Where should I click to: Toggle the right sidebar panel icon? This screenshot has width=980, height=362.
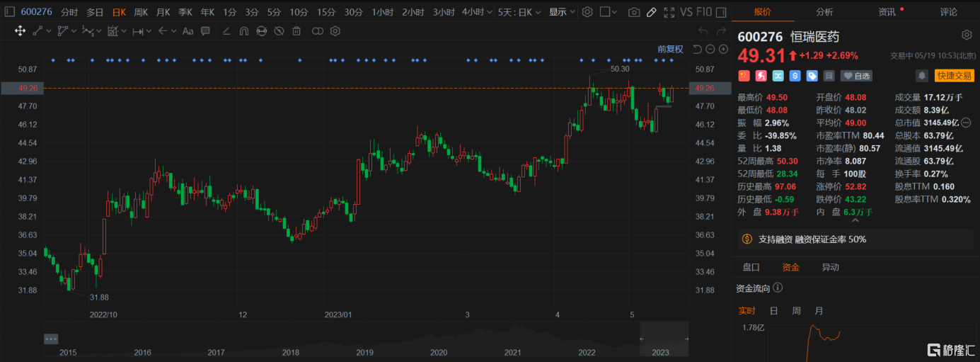[x=722, y=12]
